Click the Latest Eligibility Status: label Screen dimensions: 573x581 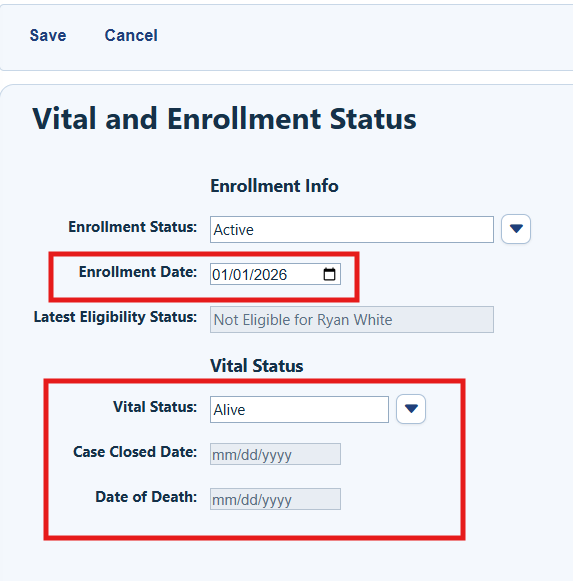click(115, 317)
